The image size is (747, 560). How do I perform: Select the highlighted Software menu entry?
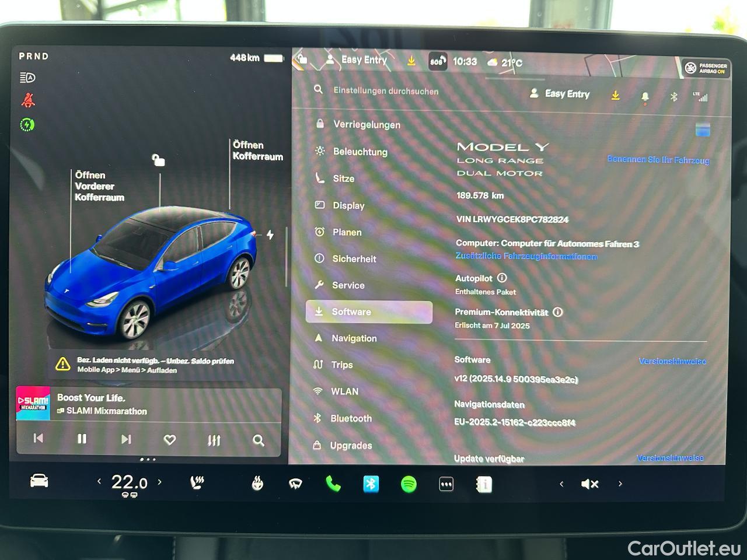click(369, 312)
